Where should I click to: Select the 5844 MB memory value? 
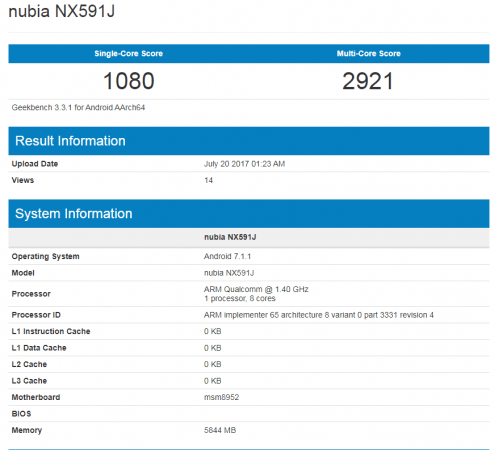[220, 430]
